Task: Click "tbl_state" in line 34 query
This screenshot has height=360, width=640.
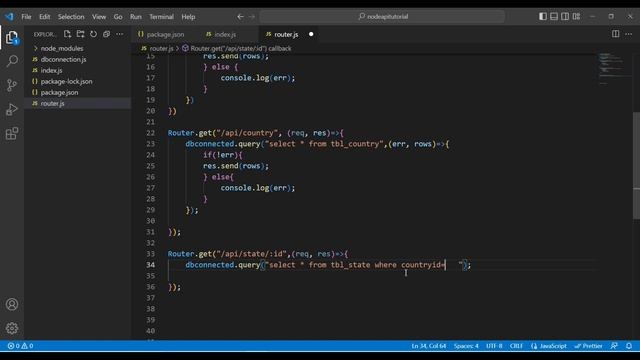Action: pos(350,265)
